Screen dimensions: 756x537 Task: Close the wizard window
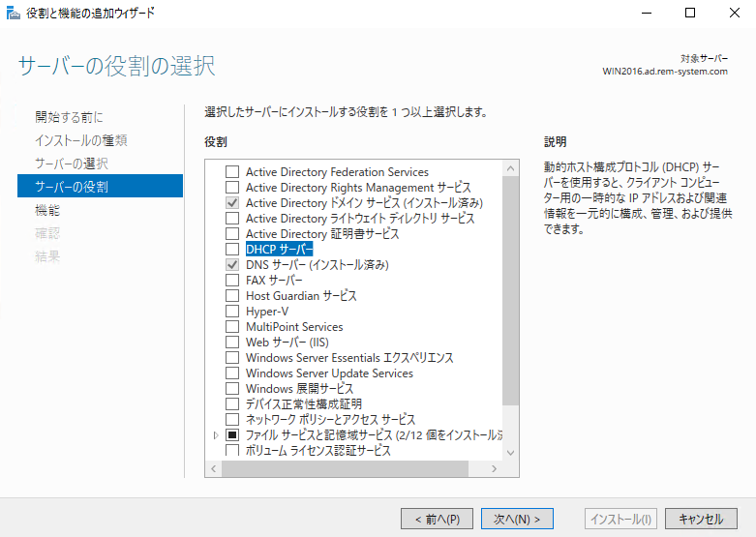point(735,13)
